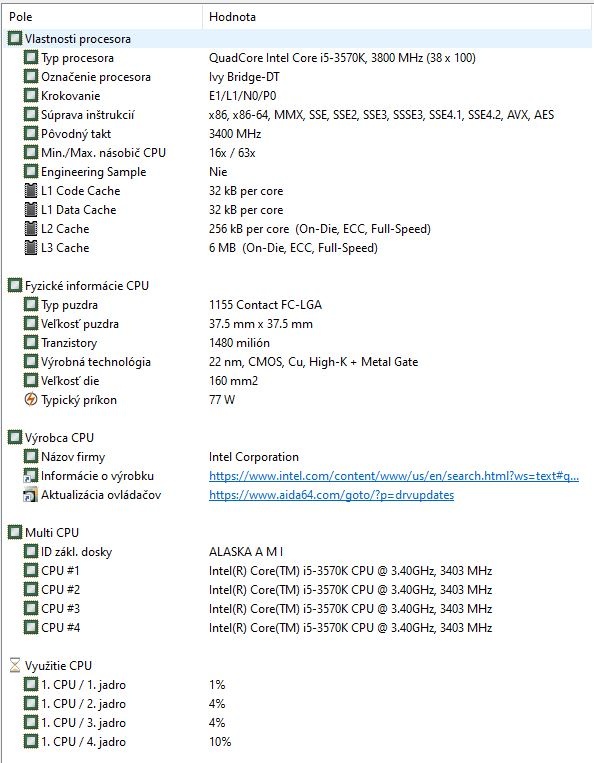The height and width of the screenshot is (763, 594).
Task: Click the Pole column header
Action: [x=102, y=17]
